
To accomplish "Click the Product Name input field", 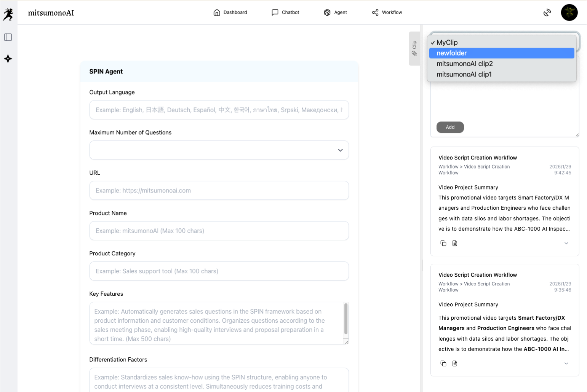I will [x=219, y=231].
